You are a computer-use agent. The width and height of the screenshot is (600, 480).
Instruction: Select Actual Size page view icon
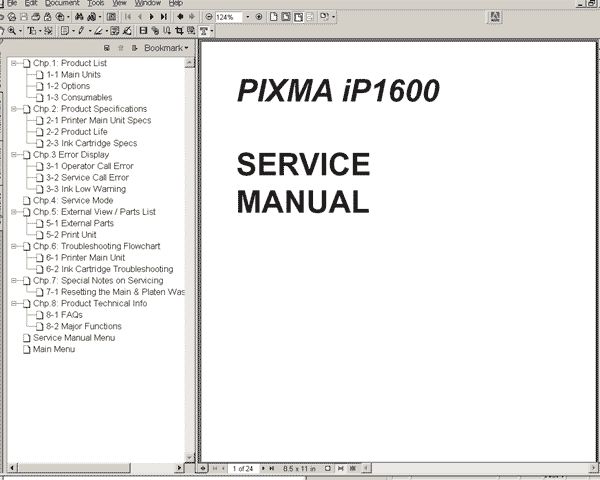tap(274, 17)
